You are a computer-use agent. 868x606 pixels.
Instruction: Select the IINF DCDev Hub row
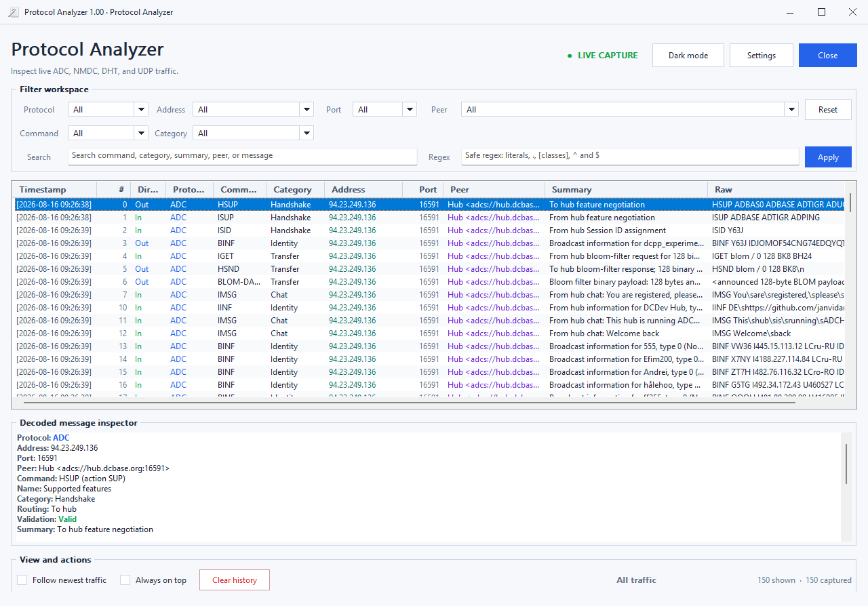[x=429, y=308]
